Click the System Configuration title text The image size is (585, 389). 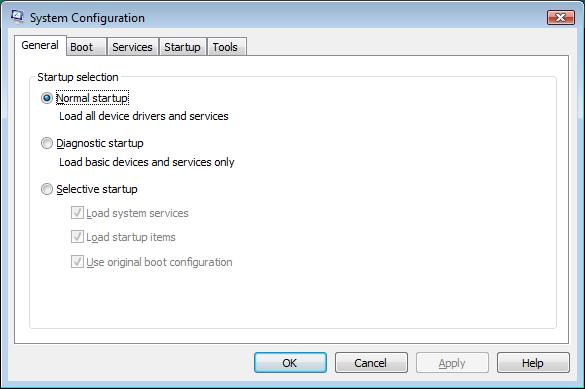[87, 18]
